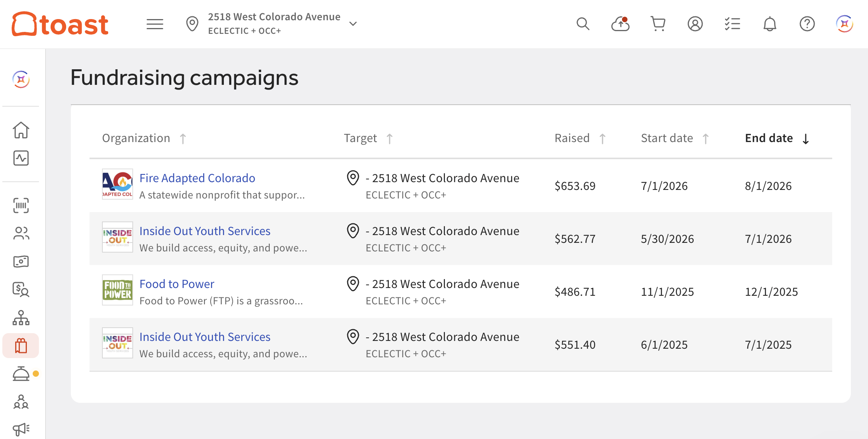Viewport: 868px width, 439px height.
Task: Open the AI assistant icon in header
Action: click(845, 24)
